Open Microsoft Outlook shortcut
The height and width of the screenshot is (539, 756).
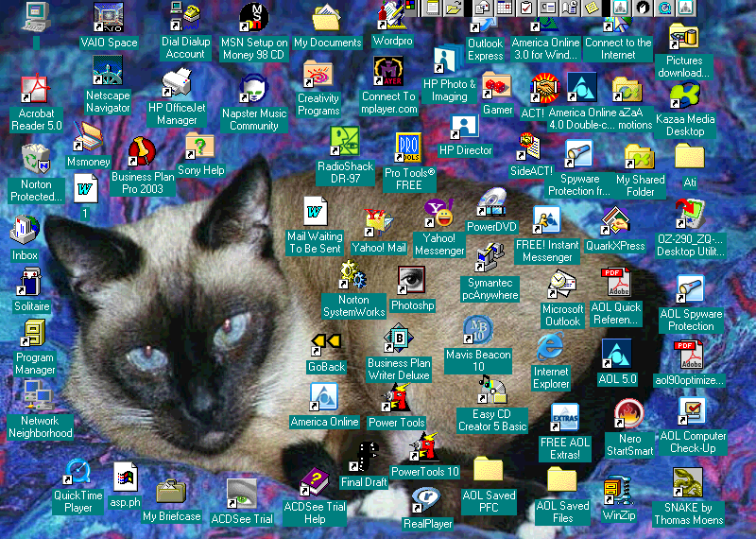(561, 285)
